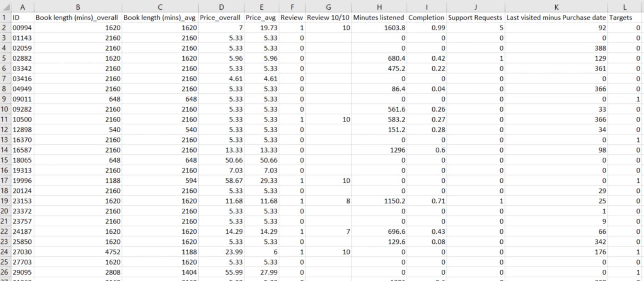Select column K header
The image size is (644, 281).
556,7
